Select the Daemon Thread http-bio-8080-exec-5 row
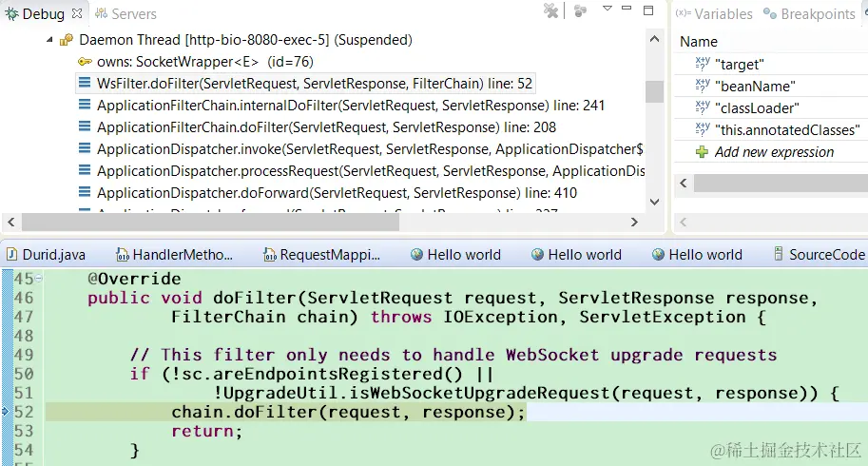 click(x=246, y=40)
